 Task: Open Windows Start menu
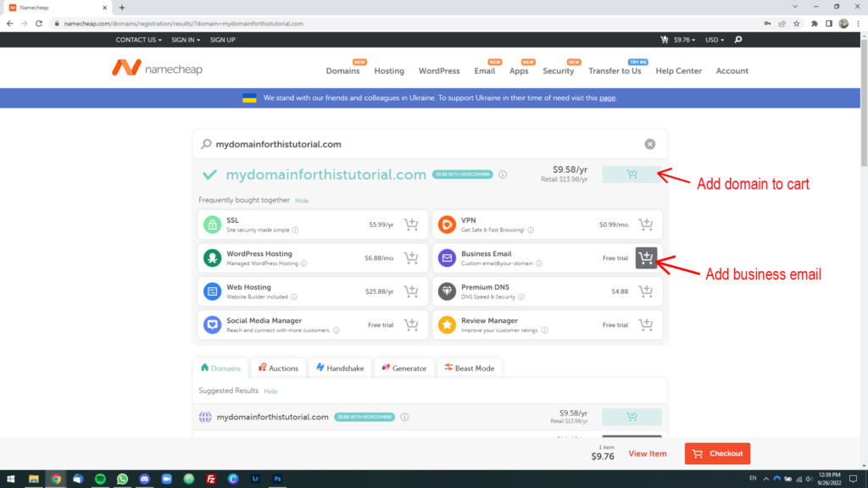pyautogui.click(x=10, y=480)
